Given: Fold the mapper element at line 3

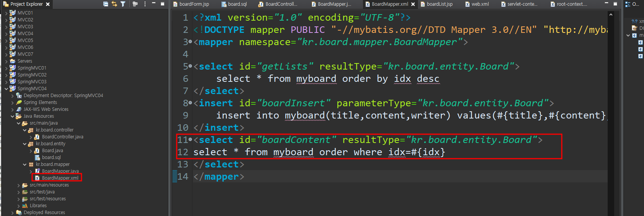Looking at the screenshot, I should pyautogui.click(x=190, y=42).
